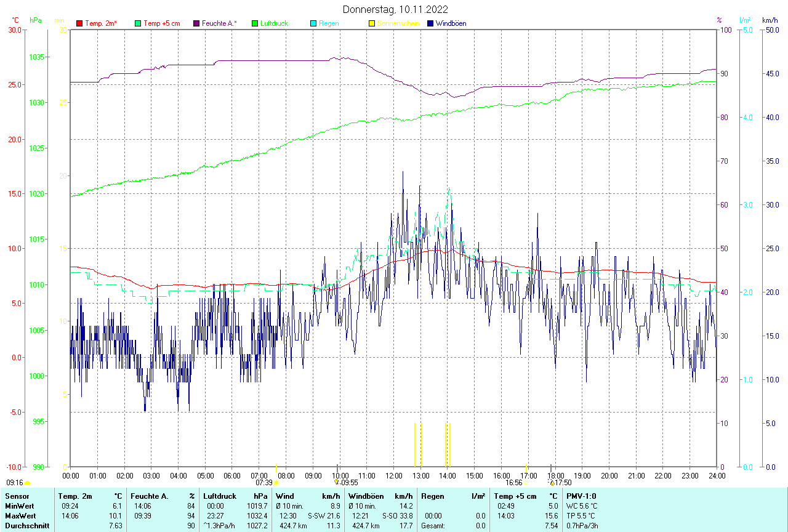Click the 'Feuchte A.*' legend label
788x532 pixels.
point(219,23)
